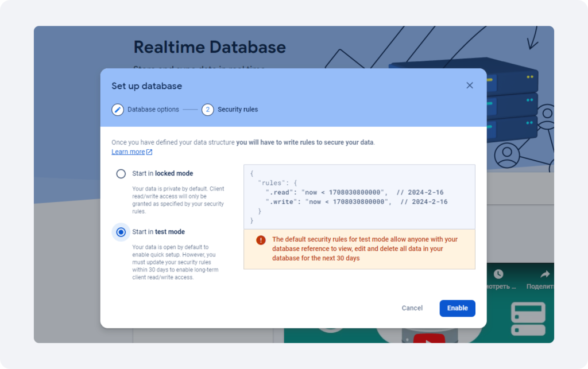The width and height of the screenshot is (588, 369).
Task: Click the Cancel button
Action: (x=412, y=308)
